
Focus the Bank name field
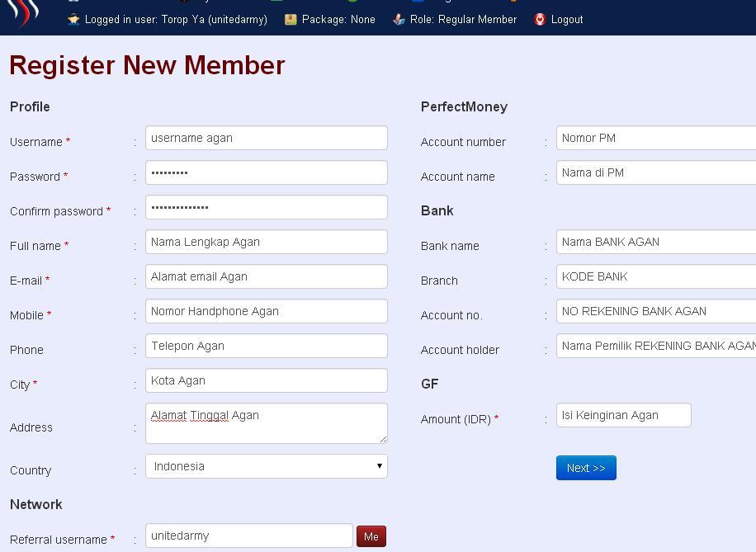(x=656, y=242)
